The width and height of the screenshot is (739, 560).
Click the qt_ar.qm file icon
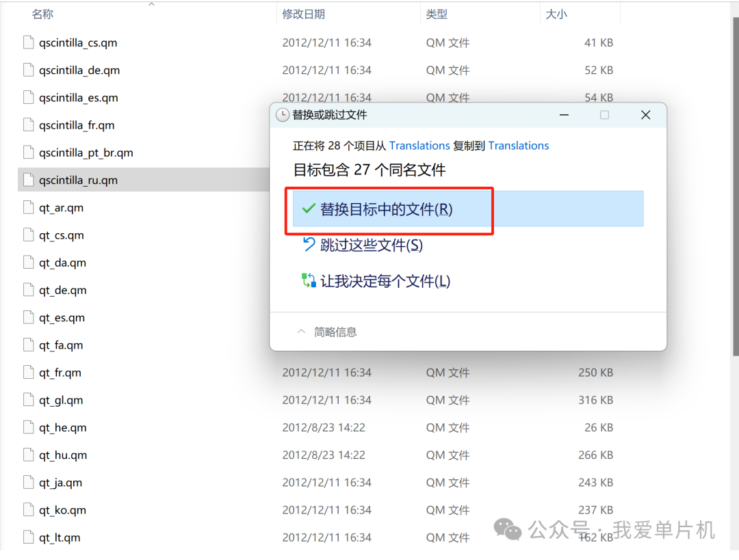point(29,207)
